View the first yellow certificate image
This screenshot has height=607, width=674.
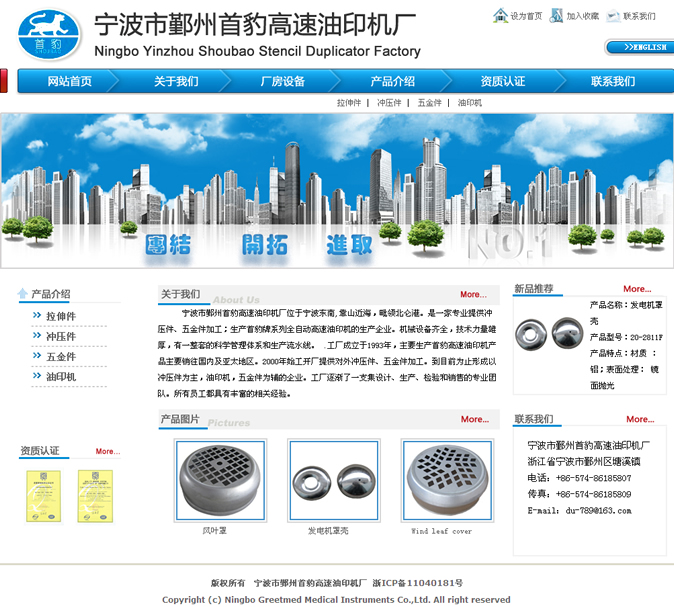click(37, 496)
